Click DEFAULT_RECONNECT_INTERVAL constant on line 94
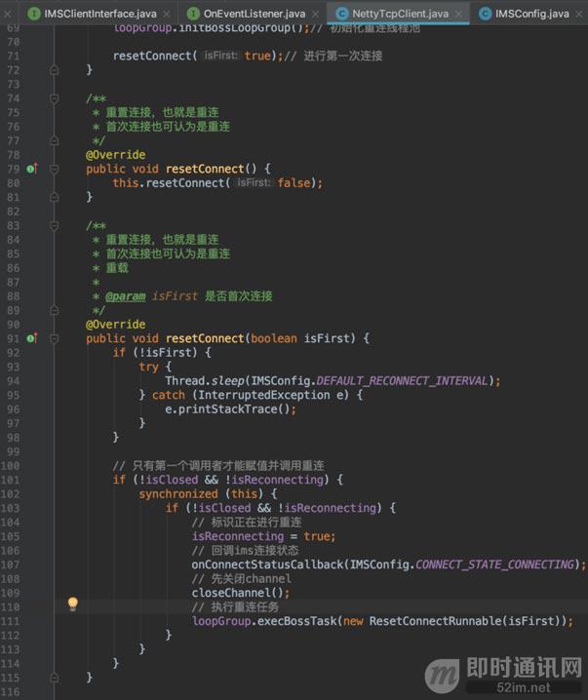Screen dimensions: 588x700 (x=402, y=381)
